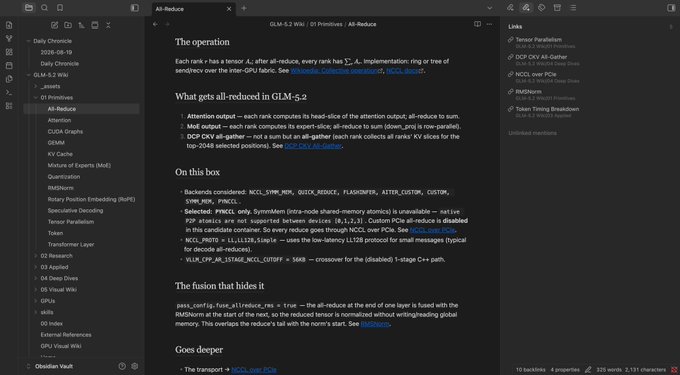Show the tags tab in sidebar

click(542, 8)
